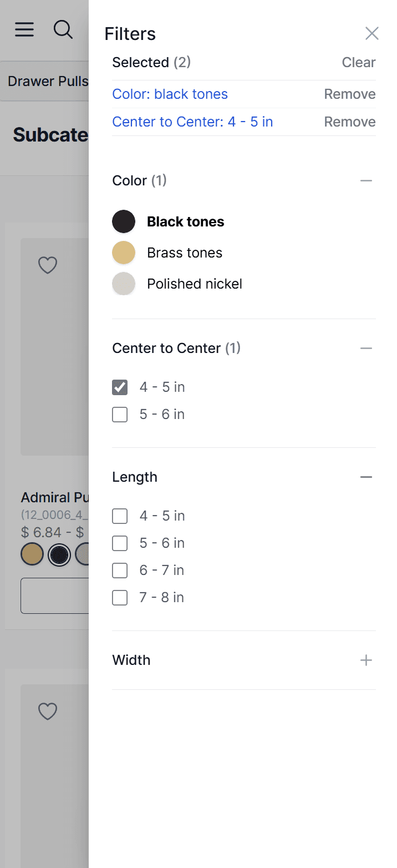
Task: Click the heart icon on the second product card
Action: tap(48, 711)
